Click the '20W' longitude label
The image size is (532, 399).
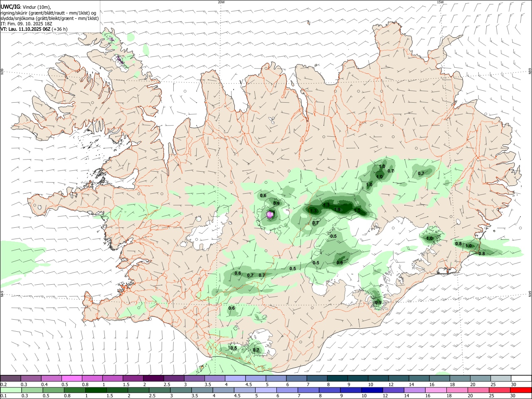click(221, 2)
